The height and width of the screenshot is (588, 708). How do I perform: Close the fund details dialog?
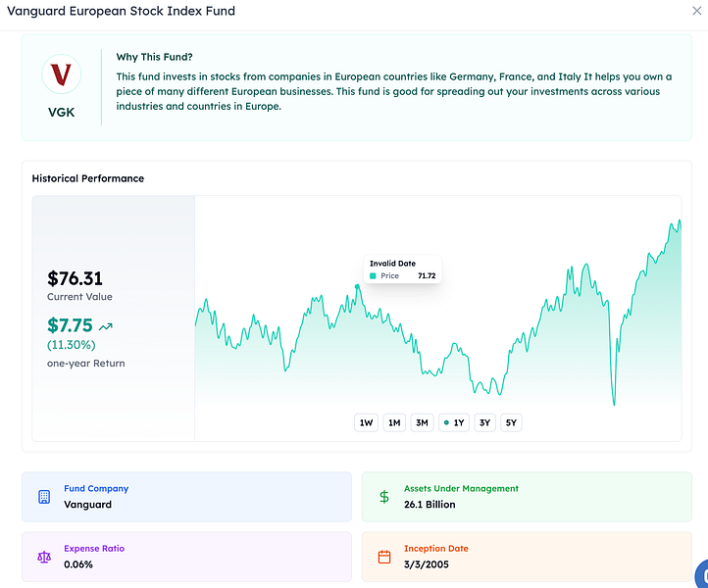coord(696,11)
